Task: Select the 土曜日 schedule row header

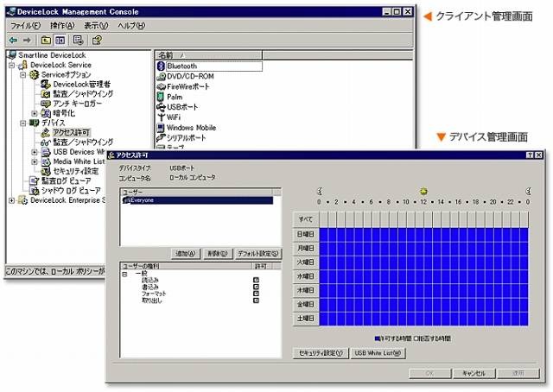Action: tap(306, 319)
